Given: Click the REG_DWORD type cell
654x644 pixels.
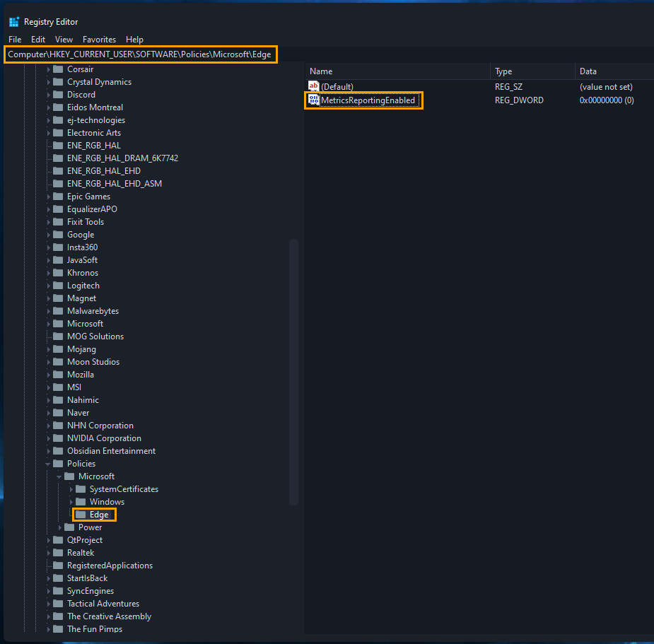Looking at the screenshot, I should [x=519, y=100].
